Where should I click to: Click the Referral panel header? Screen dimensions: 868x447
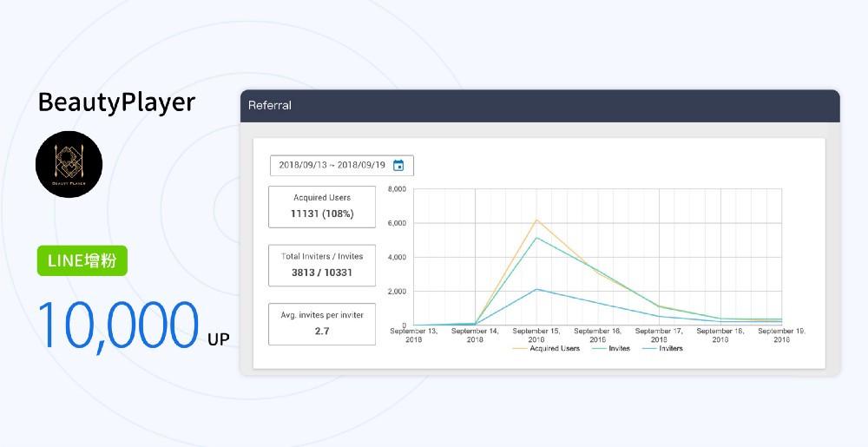pos(540,106)
